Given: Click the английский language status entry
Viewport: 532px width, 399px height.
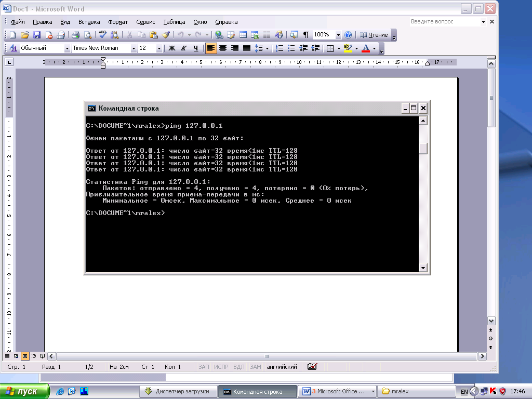Looking at the screenshot, I should (x=282, y=367).
